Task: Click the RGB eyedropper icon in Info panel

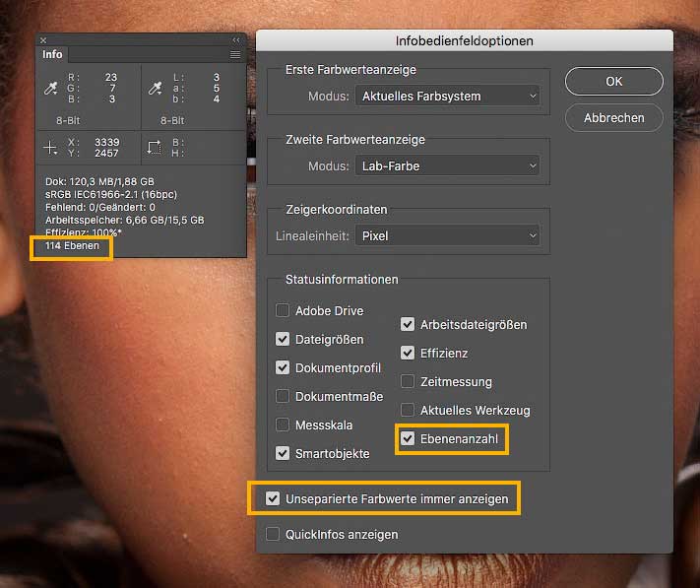Action: tap(49, 89)
